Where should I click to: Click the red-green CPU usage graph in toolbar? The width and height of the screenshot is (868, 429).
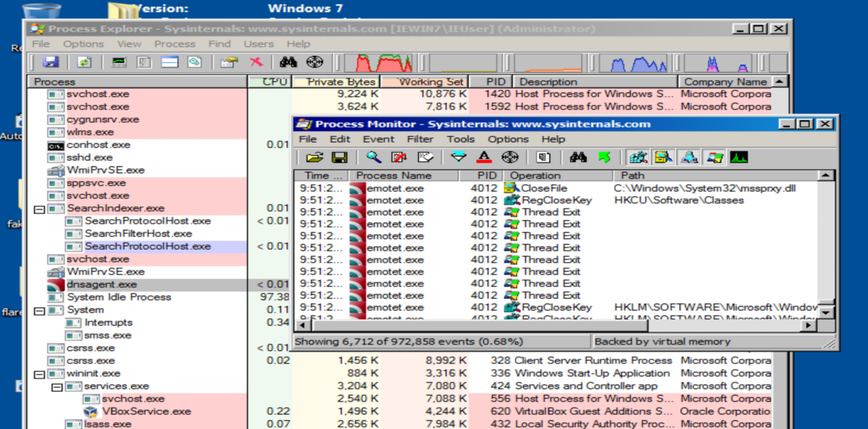380,63
